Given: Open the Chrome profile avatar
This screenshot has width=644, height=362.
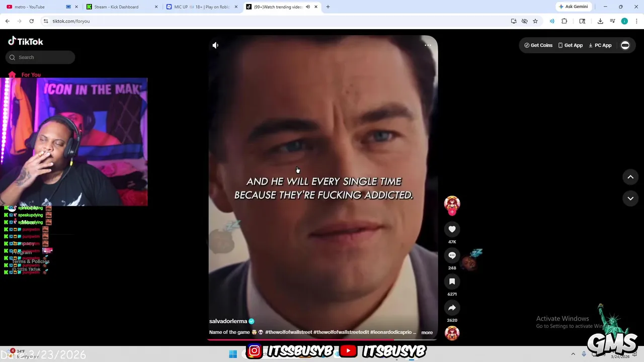Looking at the screenshot, I should point(624,21).
